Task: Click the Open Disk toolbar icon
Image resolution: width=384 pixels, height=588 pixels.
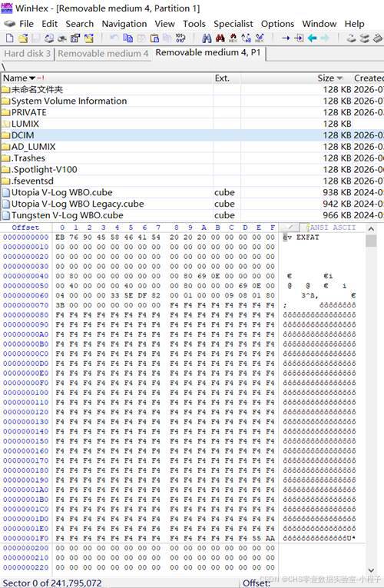Action: pyautogui.click(x=351, y=38)
